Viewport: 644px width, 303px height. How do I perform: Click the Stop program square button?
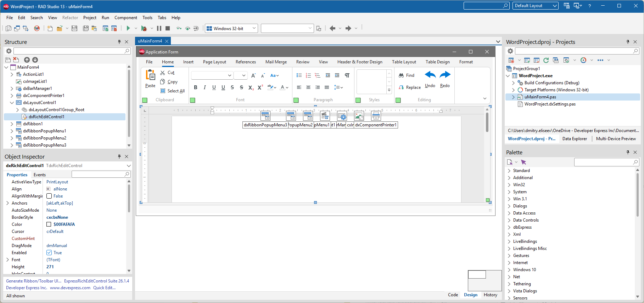pos(168,28)
